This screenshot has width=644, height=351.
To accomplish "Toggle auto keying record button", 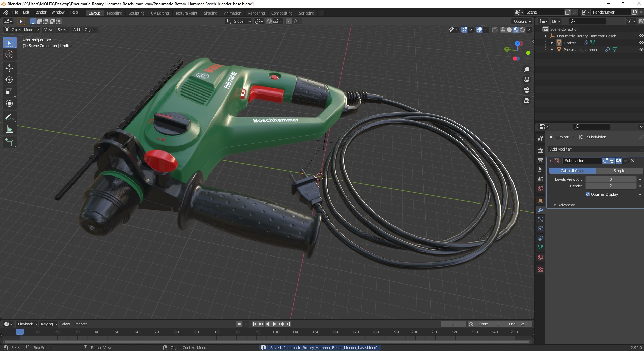I will tap(239, 324).
